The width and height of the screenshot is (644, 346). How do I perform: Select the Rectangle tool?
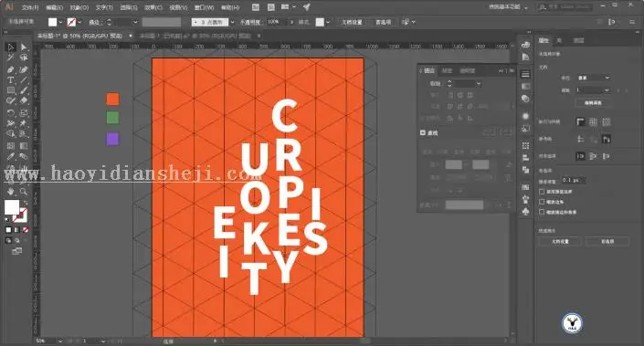pos(11,90)
